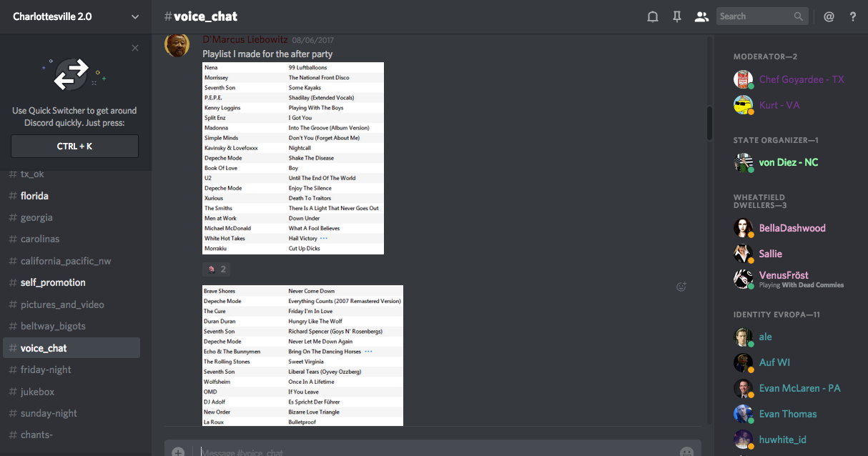Open emoji picker in message box
Screen dimensions: 868x456
coord(686,452)
